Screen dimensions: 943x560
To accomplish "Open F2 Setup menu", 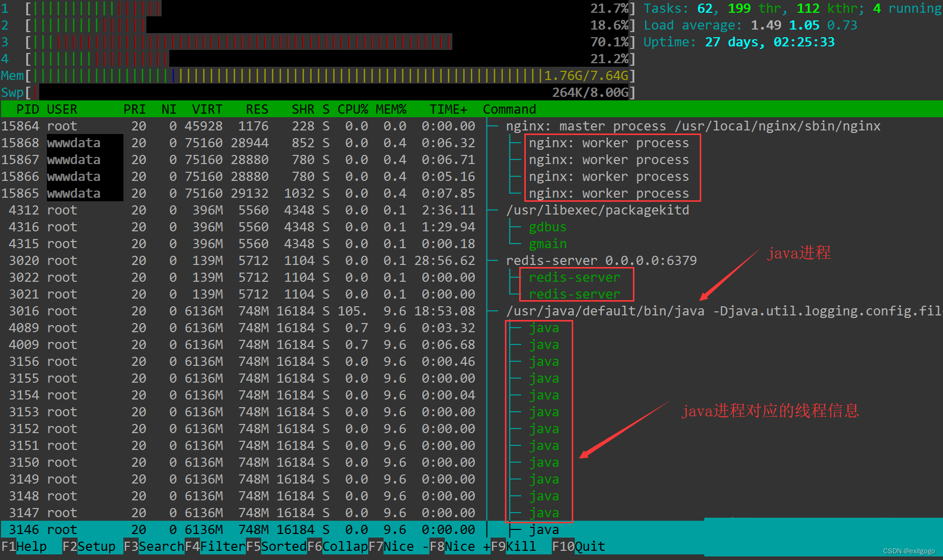I will pos(89,546).
